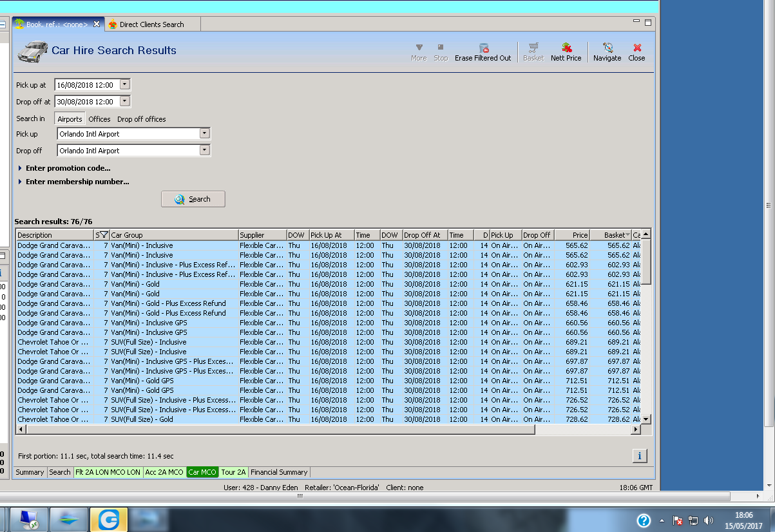The height and width of the screenshot is (532, 775).
Task: Open the Summary bottom tab
Action: (30, 472)
